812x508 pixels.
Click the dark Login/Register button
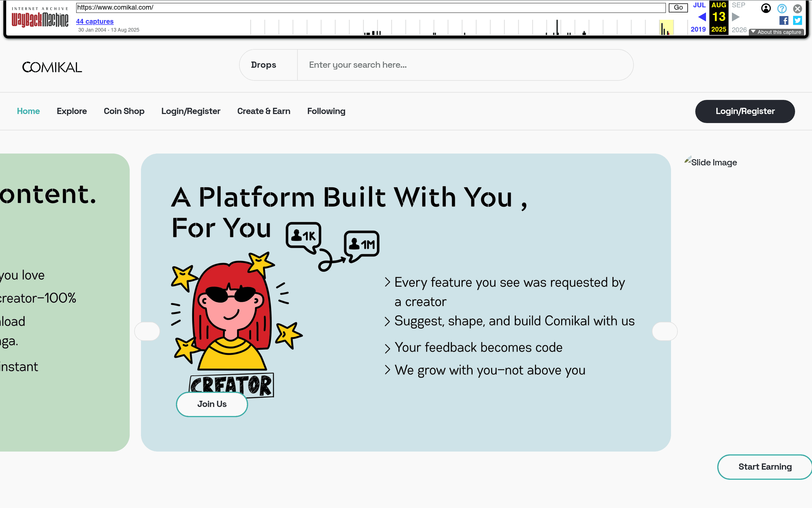pos(745,111)
